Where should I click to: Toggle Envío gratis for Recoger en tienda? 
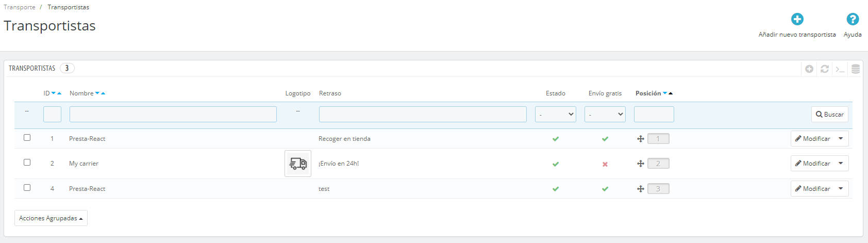pos(605,139)
